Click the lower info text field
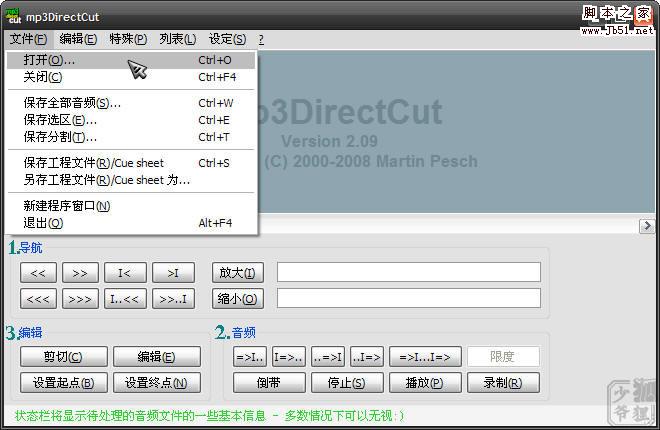The image size is (660, 430). 409,298
